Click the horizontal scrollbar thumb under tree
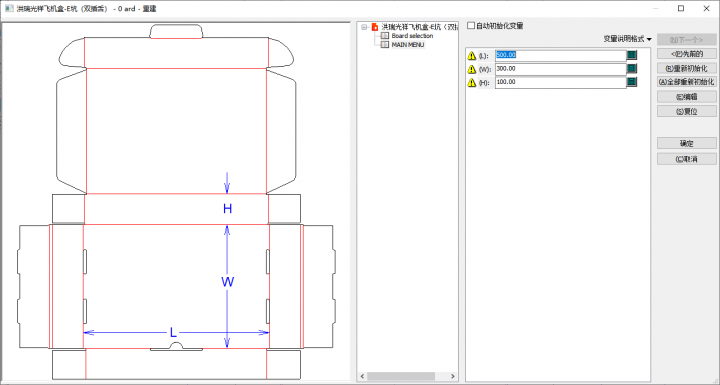This screenshot has height=385, width=720. (x=401, y=376)
